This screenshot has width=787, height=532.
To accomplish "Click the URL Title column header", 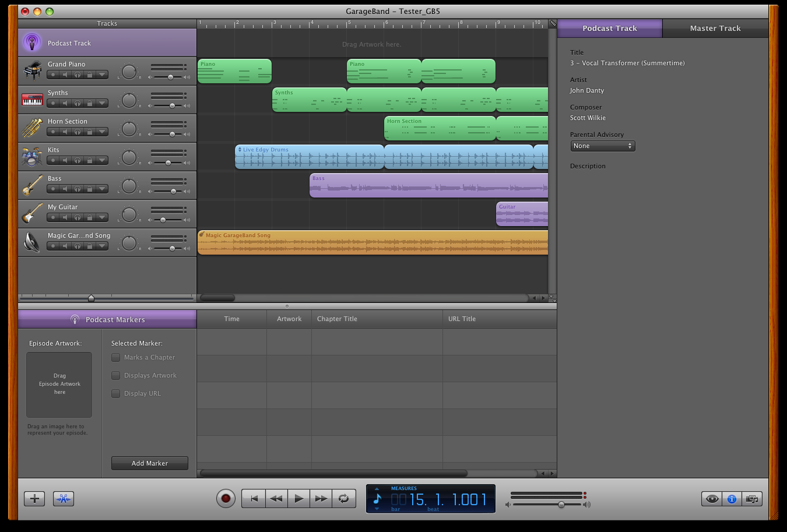I will [x=500, y=319].
